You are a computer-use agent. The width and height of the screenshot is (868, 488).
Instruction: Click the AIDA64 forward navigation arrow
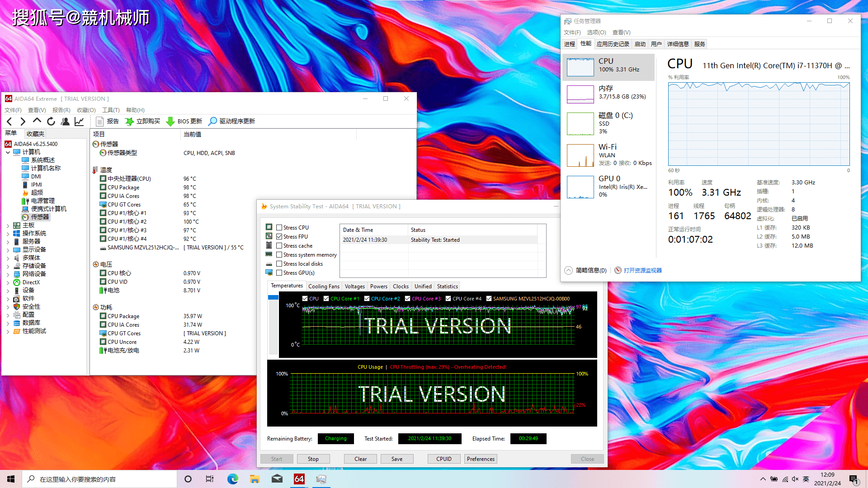23,121
